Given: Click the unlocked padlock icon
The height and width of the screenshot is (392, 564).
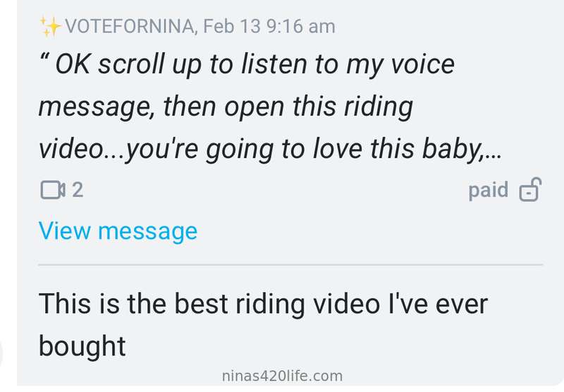Looking at the screenshot, I should coord(530,190).
